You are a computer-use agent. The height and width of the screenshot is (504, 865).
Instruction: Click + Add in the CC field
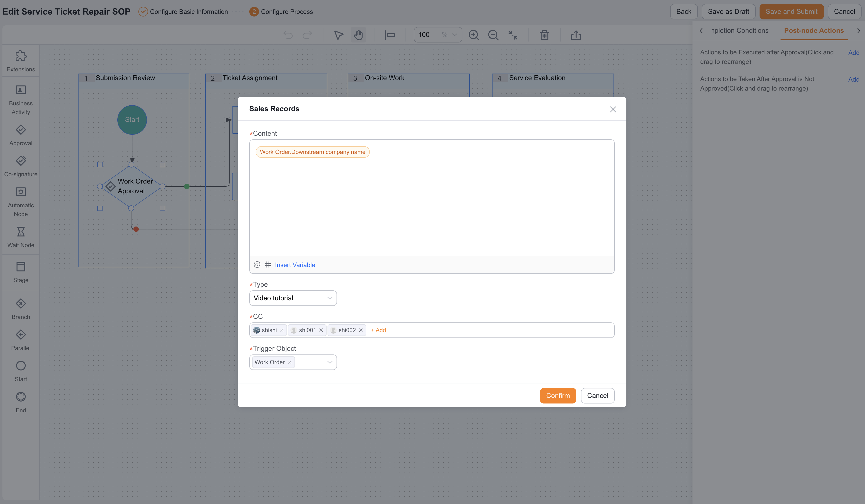[378, 330]
